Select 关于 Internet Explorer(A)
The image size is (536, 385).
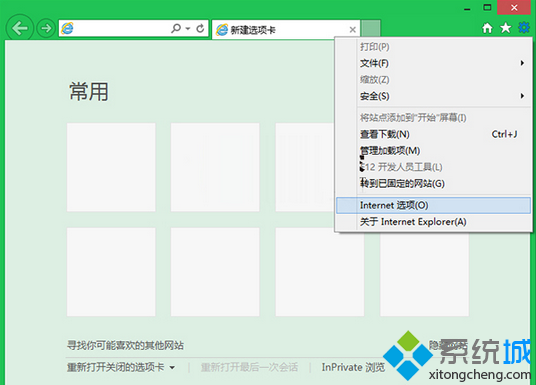(x=433, y=222)
